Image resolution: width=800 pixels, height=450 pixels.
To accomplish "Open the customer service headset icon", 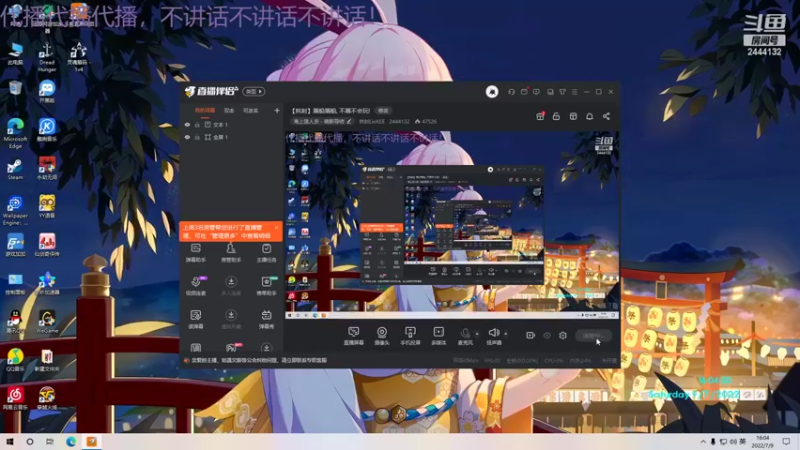I will tap(511, 92).
